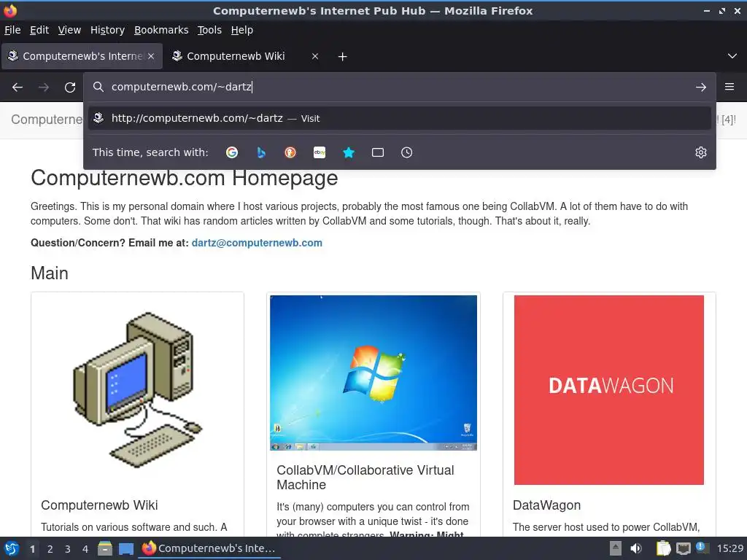Search bookmarks via the star icon

(x=349, y=152)
